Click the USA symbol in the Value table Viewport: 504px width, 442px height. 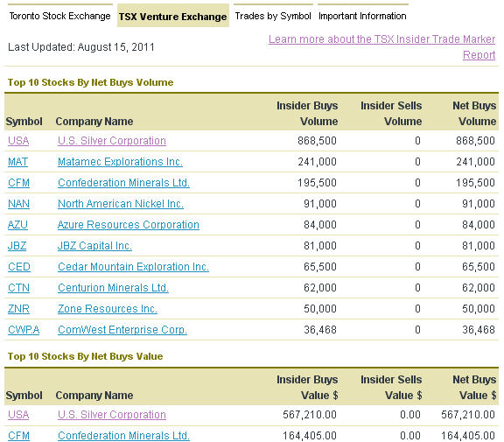[18, 415]
